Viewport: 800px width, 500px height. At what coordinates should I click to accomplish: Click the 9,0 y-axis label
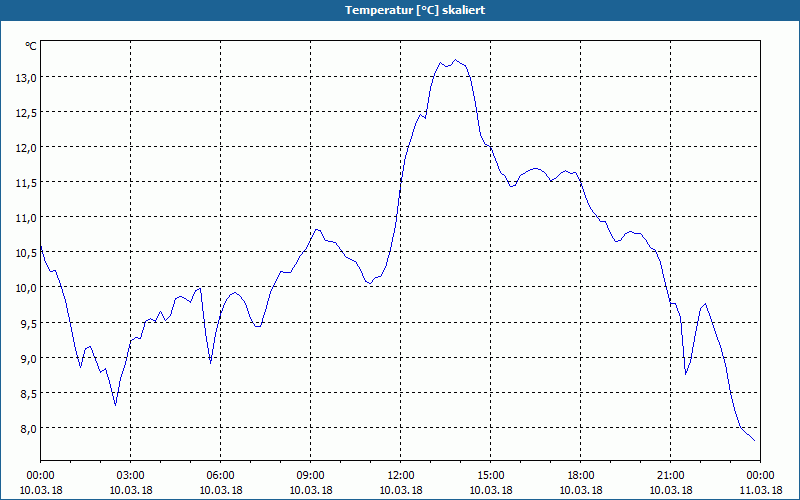31,359
